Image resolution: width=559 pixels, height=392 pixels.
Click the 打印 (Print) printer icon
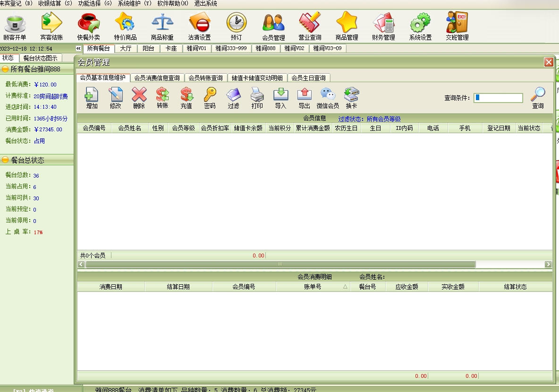tap(257, 98)
